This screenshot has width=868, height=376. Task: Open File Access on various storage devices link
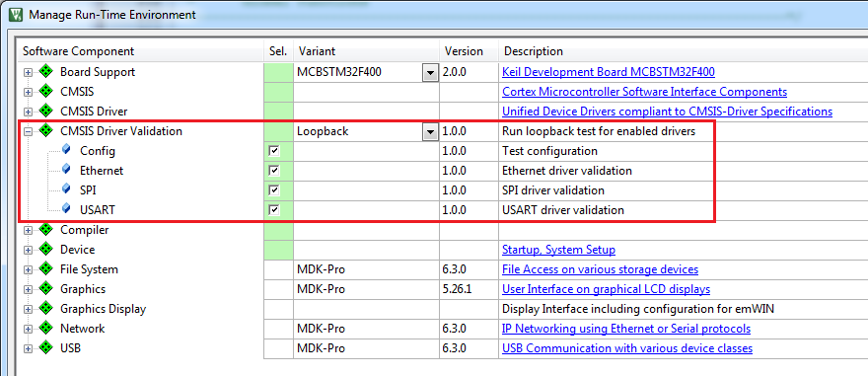pos(600,269)
